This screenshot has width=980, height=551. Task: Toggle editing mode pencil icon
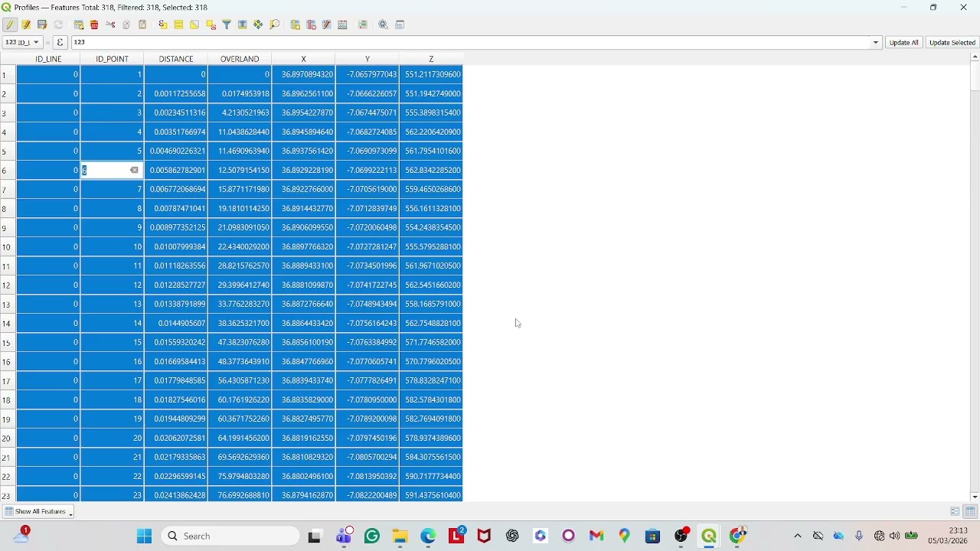tap(10, 24)
